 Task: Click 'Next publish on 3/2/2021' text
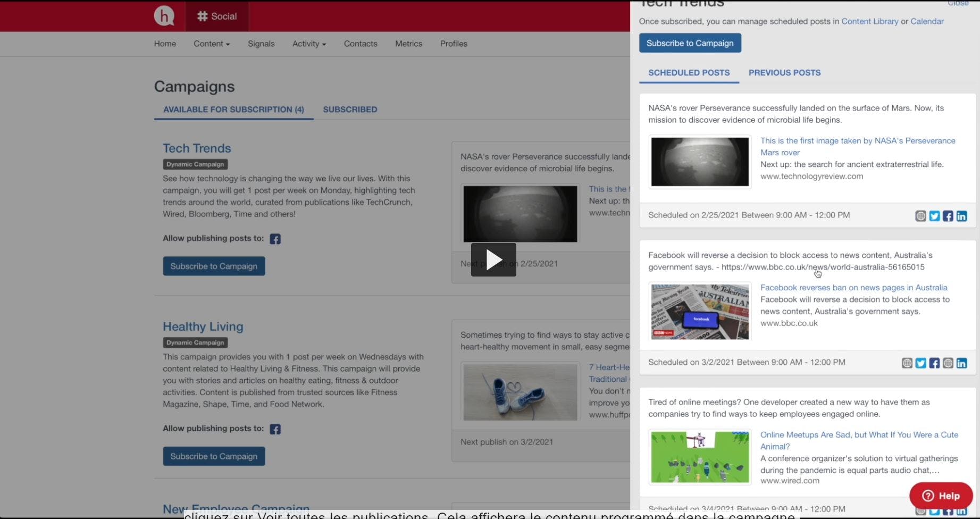pyautogui.click(x=507, y=442)
